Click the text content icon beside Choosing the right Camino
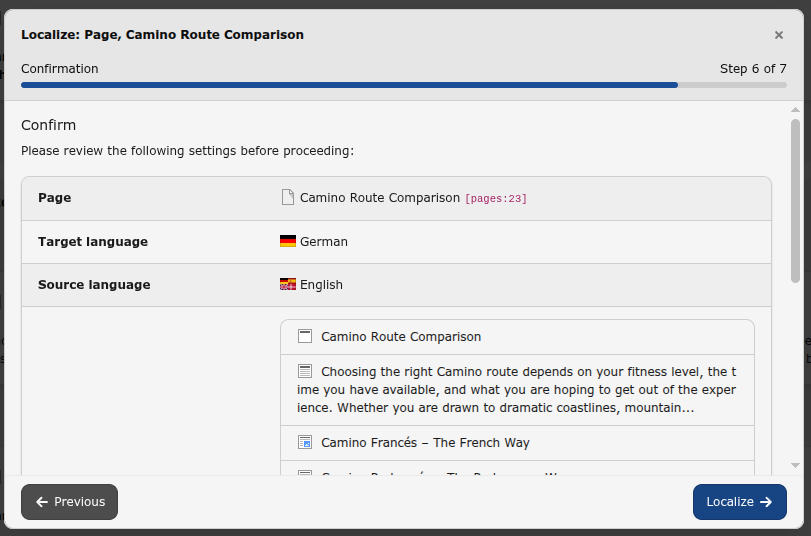Image resolution: width=811 pixels, height=536 pixels. (x=305, y=371)
